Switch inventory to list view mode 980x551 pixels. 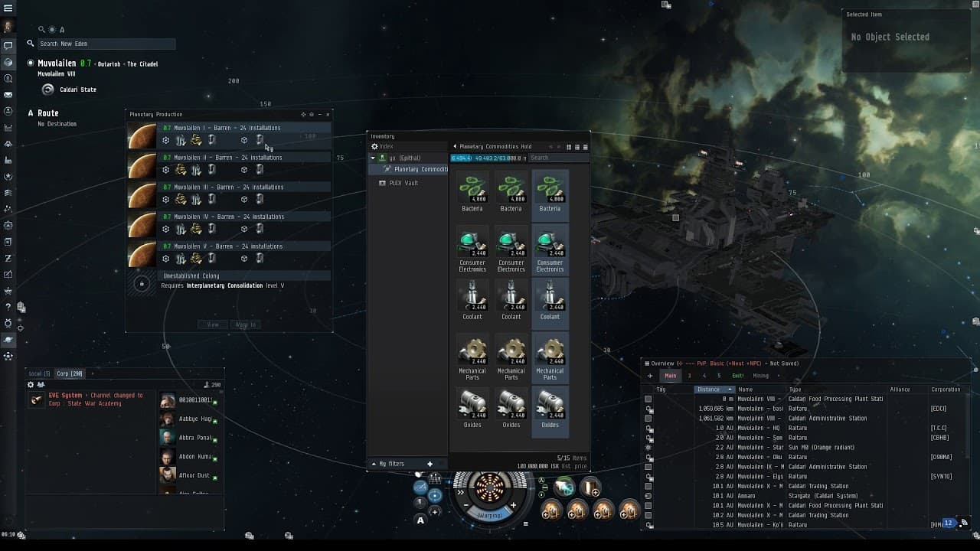[586, 147]
